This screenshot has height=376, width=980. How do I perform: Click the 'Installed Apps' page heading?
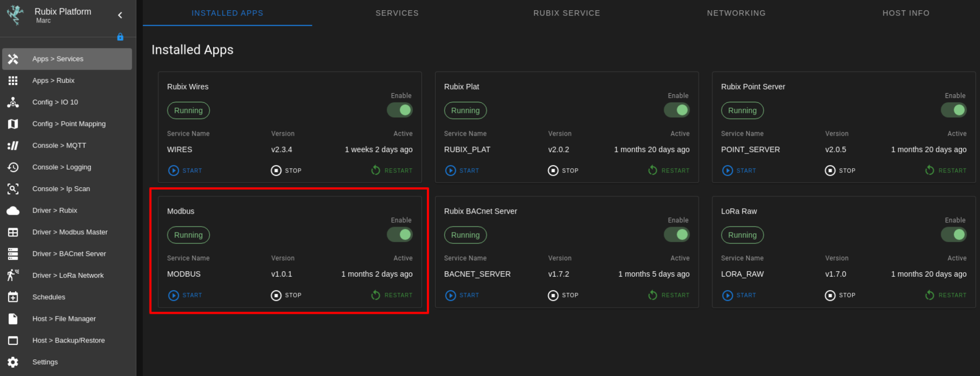click(x=192, y=50)
